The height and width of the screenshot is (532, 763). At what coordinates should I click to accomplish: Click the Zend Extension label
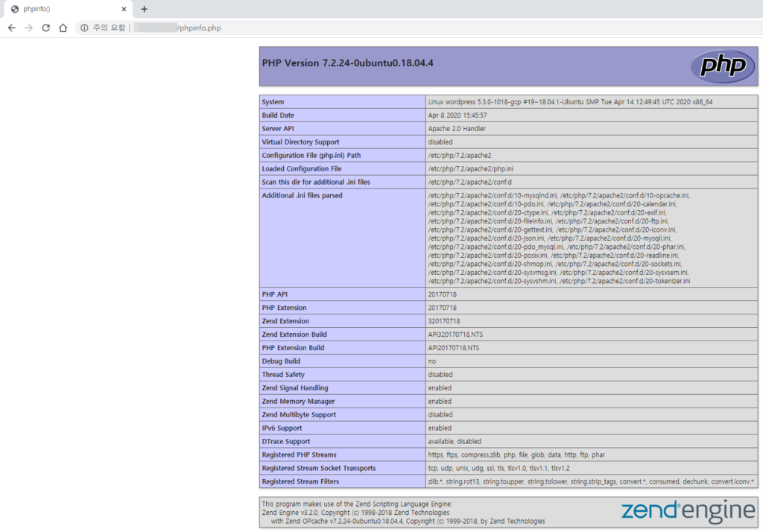click(285, 321)
